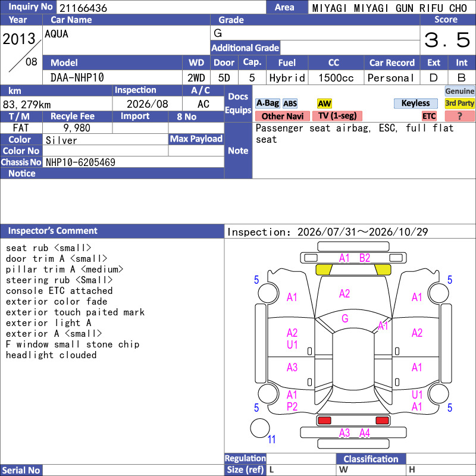Image resolution: width=476 pixels, height=476 pixels.
Task: Click the Inspector's Comment header
Action: tap(112, 231)
